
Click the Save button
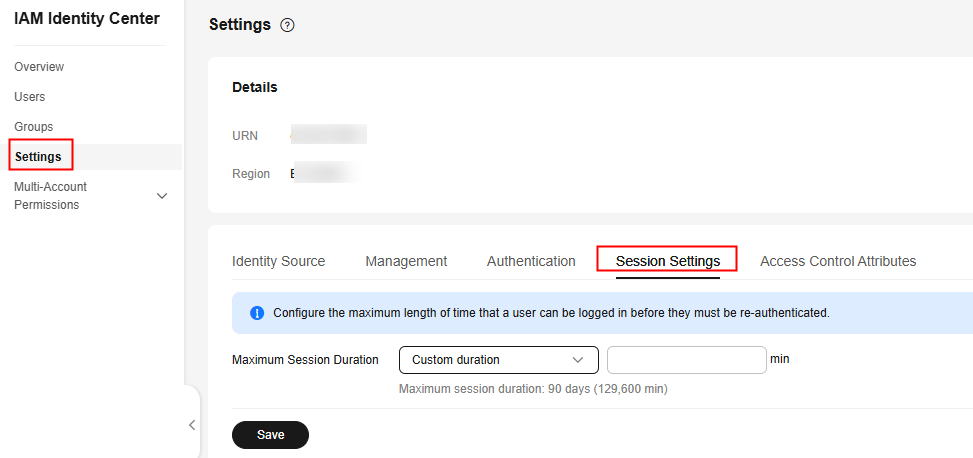click(271, 435)
